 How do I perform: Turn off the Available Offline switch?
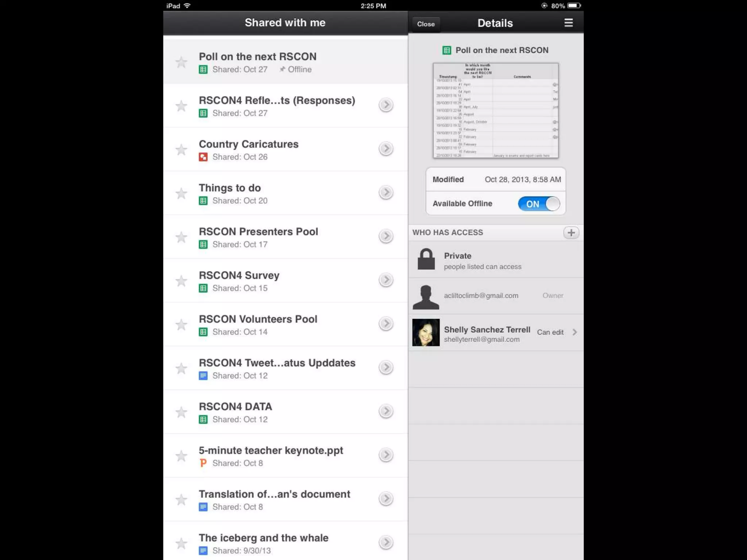tap(539, 204)
